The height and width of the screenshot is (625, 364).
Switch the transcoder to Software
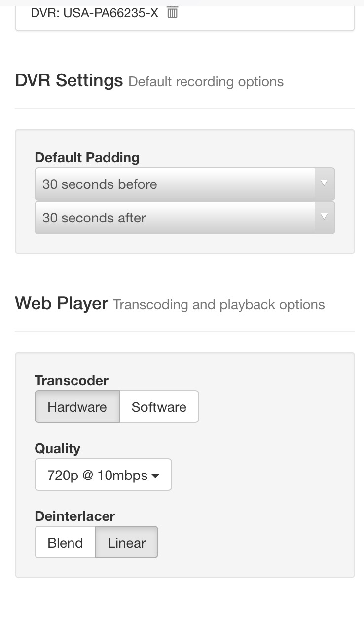pos(159,407)
